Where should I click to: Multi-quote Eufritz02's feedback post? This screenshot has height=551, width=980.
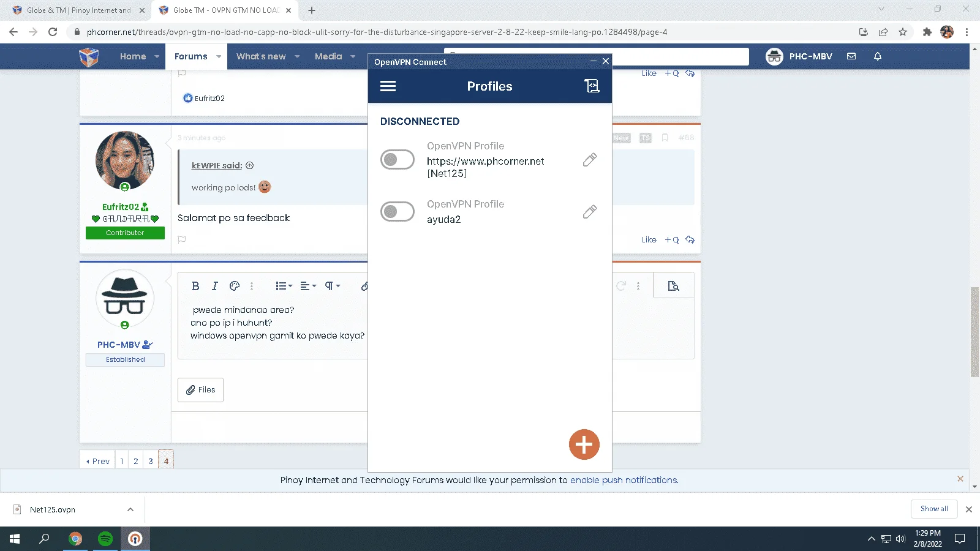pyautogui.click(x=672, y=240)
